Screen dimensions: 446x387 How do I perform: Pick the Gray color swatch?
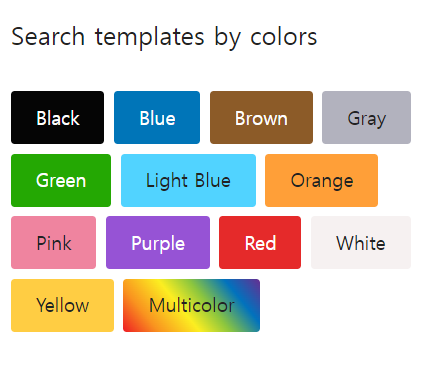tap(366, 117)
